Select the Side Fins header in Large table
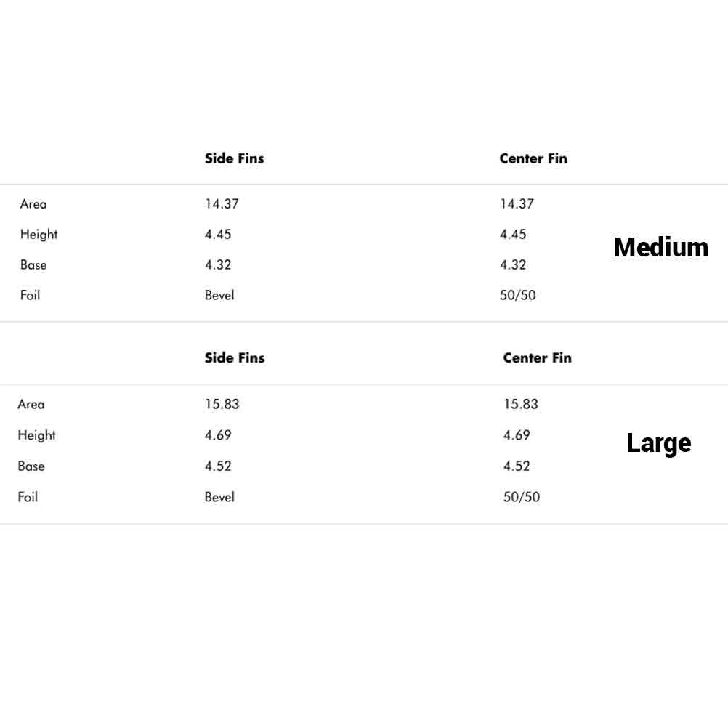This screenshot has height=728, width=728. 235,357
